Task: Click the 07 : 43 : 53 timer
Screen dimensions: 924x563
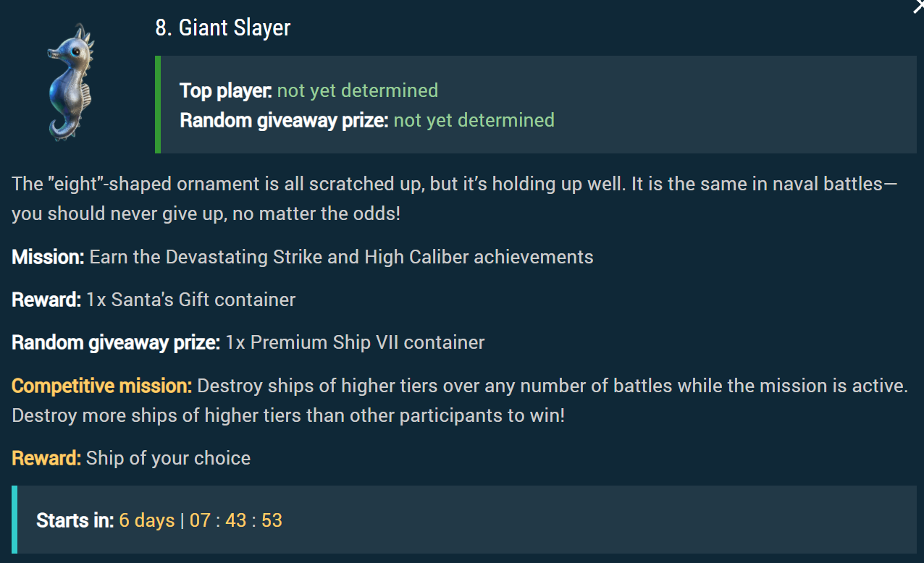Action: coord(236,520)
